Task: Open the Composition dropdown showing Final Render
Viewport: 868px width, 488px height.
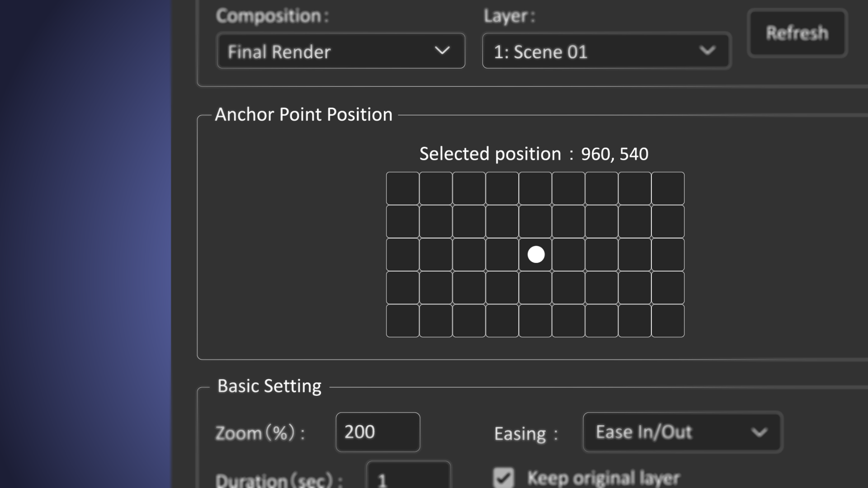Action: (x=341, y=51)
